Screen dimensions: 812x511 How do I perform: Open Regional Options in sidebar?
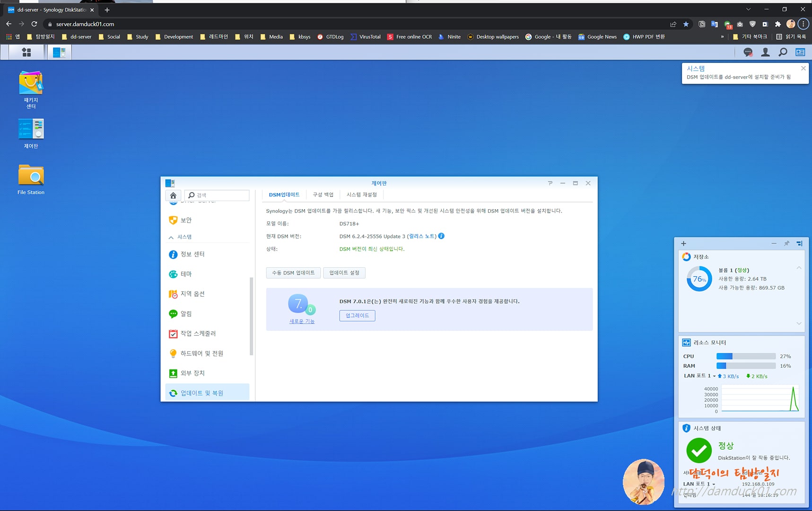point(208,294)
